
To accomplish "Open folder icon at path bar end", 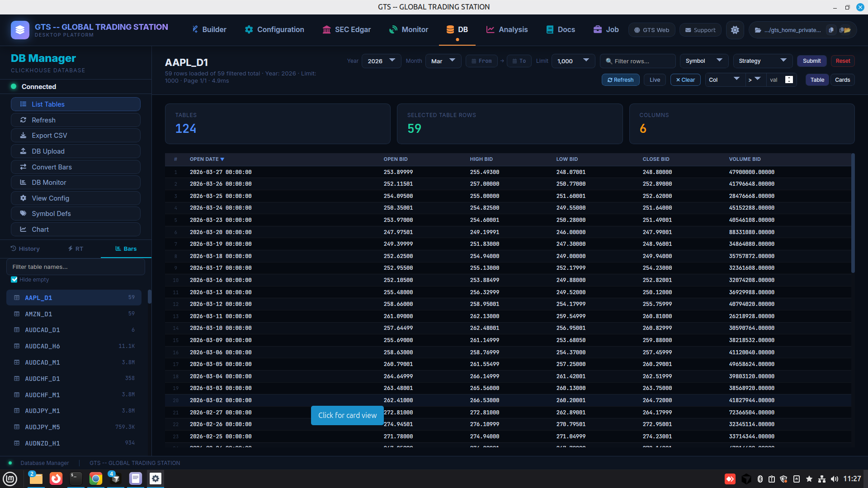I will [x=845, y=30].
